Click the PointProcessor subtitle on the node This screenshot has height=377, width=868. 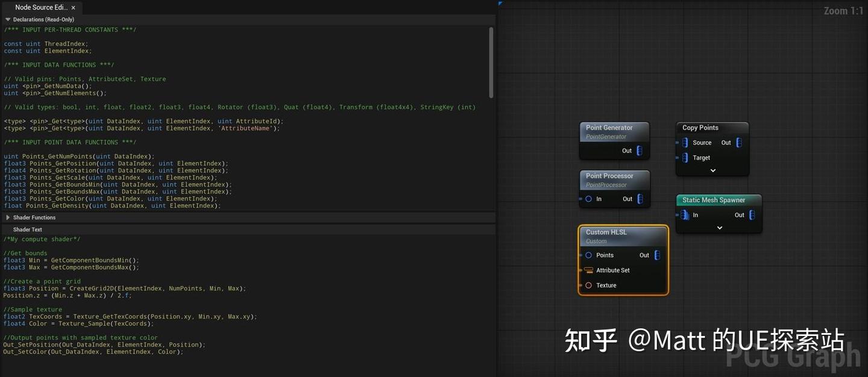click(606, 185)
